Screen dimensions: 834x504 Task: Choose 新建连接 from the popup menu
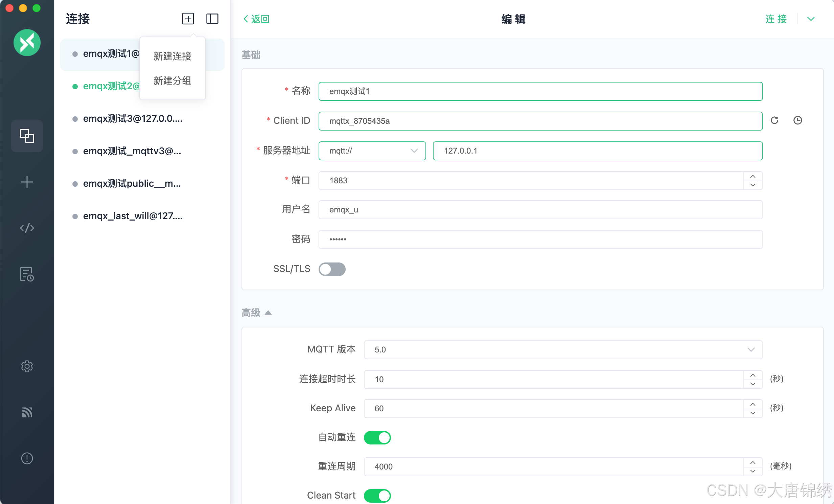click(x=172, y=56)
